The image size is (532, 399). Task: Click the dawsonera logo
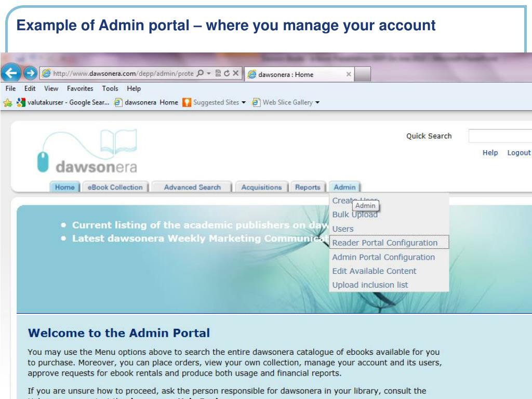(x=87, y=152)
